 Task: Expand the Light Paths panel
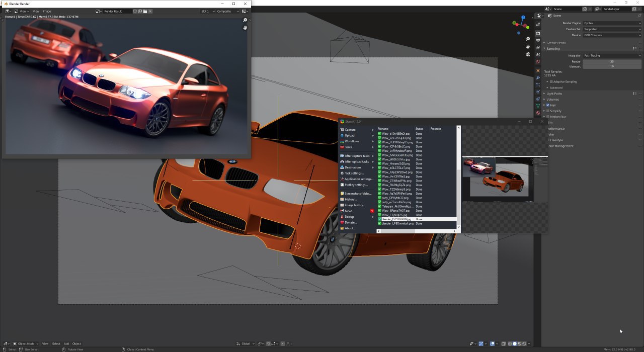pos(553,94)
